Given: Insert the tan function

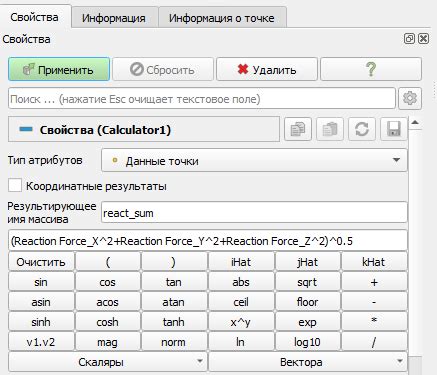Looking at the screenshot, I should tap(174, 282).
